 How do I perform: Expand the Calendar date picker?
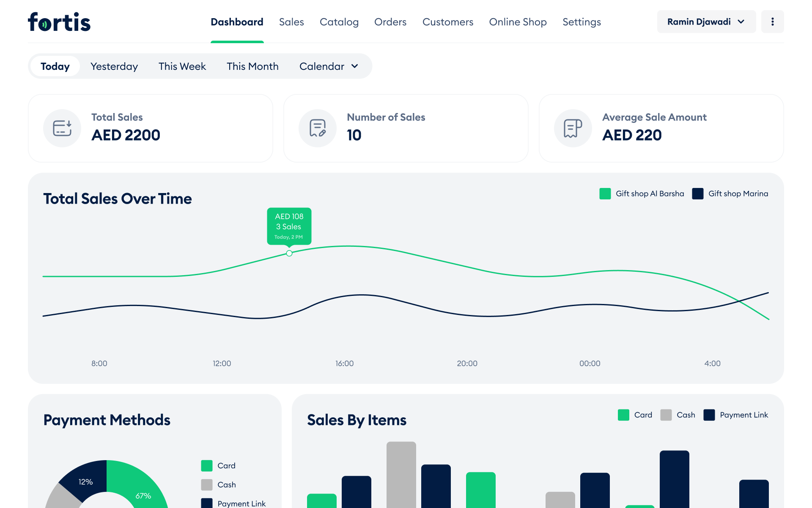[x=329, y=66]
